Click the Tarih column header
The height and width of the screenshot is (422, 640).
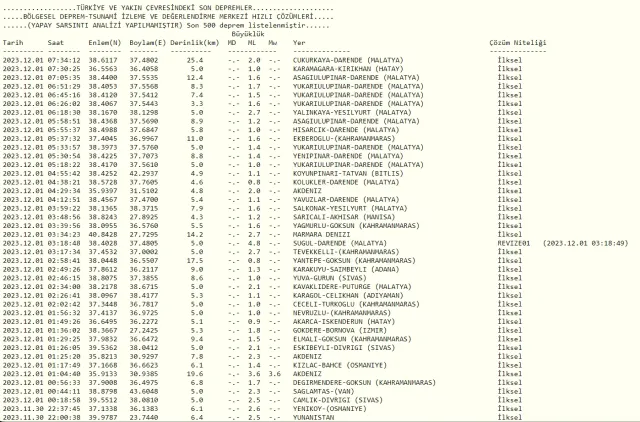(x=13, y=45)
